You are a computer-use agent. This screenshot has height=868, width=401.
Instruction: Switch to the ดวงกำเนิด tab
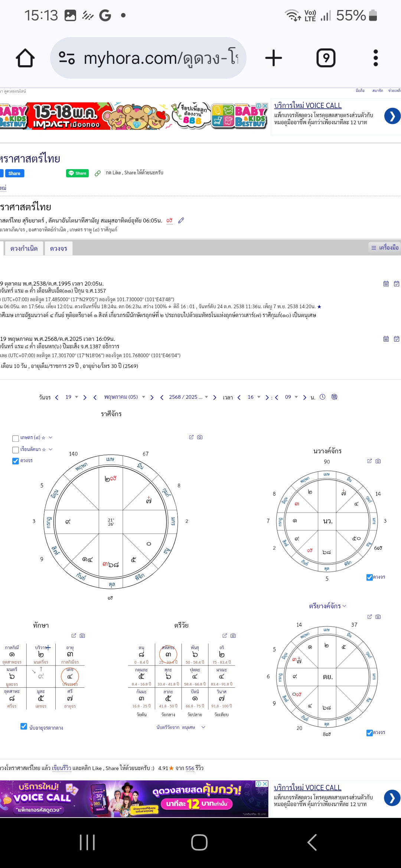click(24, 248)
